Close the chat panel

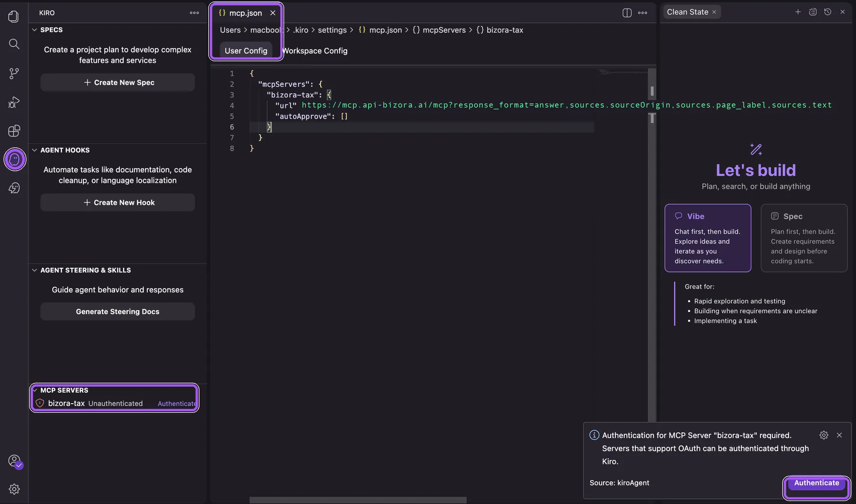(842, 12)
